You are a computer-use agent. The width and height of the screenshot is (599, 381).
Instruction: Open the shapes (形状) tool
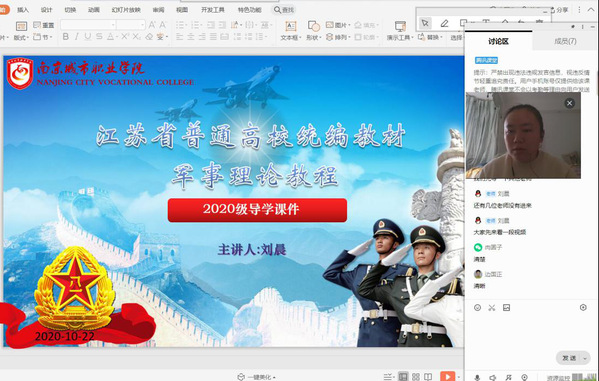click(314, 31)
